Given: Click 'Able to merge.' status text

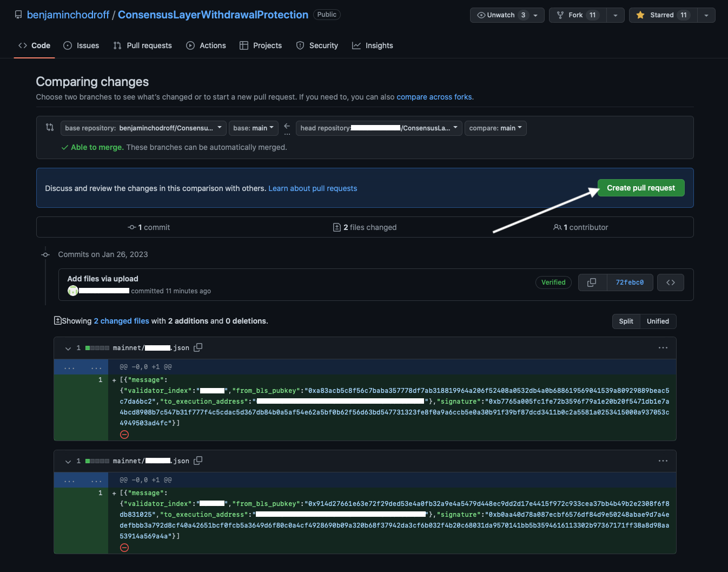Looking at the screenshot, I should (x=97, y=147).
